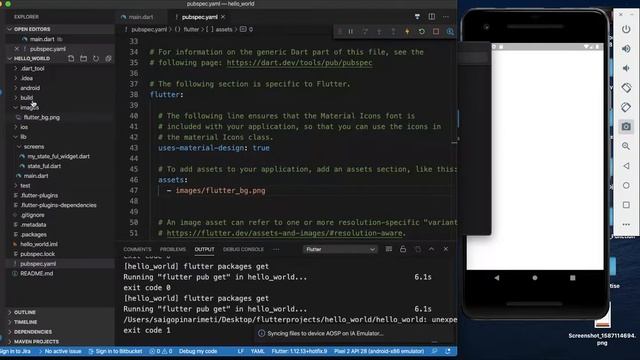Image resolution: width=640 pixels, height=360 pixels.
Task: Restart the debug session
Action: pos(422,31)
